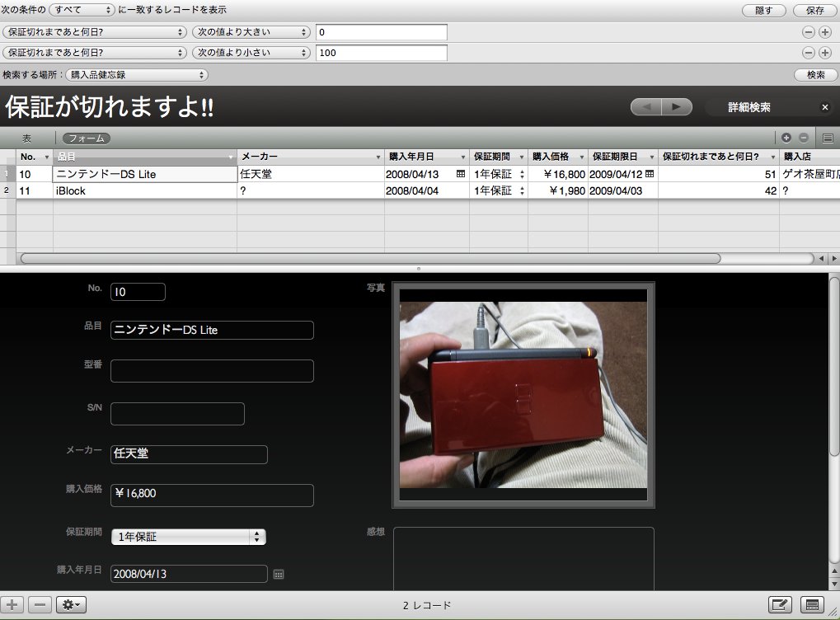The image size is (840, 620).
Task: Select the iBlock cell in the table
Action: click(145, 190)
